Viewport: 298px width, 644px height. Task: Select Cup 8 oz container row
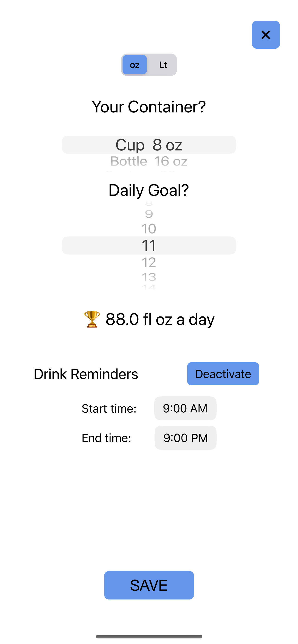[149, 145]
